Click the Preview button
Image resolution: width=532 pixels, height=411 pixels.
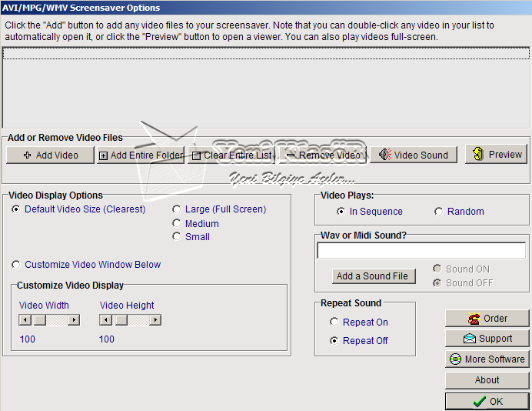click(x=496, y=154)
